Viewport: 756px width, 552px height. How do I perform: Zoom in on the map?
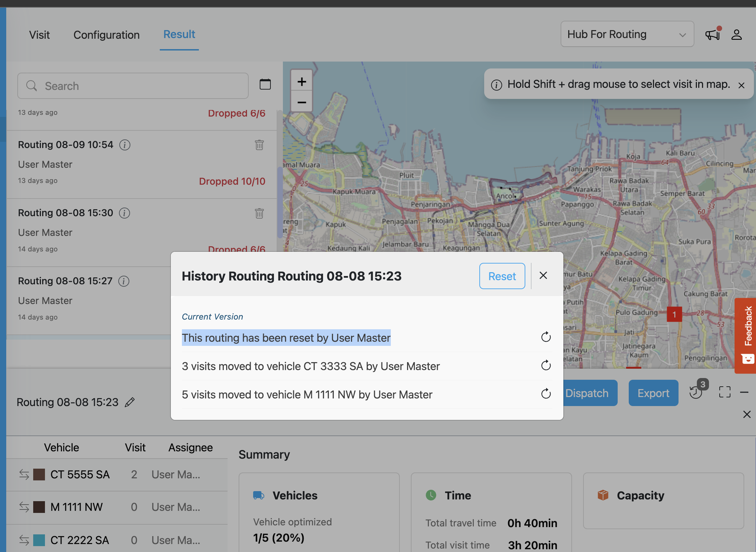(302, 82)
